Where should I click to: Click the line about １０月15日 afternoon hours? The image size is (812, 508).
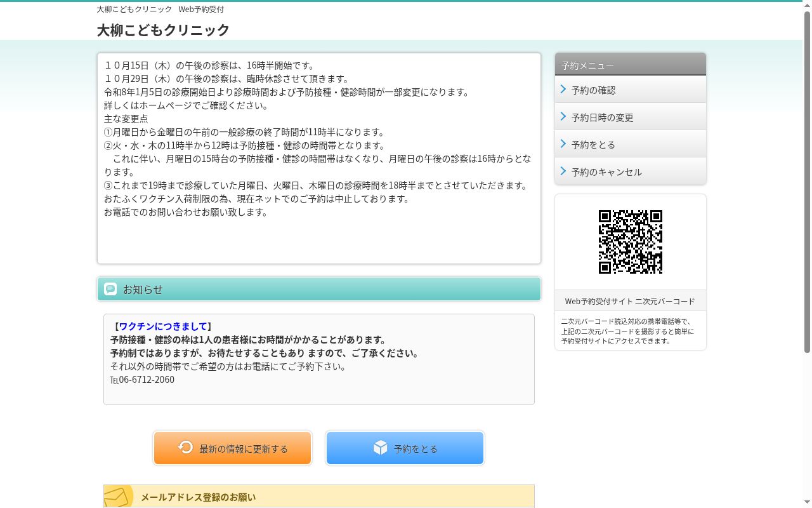tap(209, 65)
